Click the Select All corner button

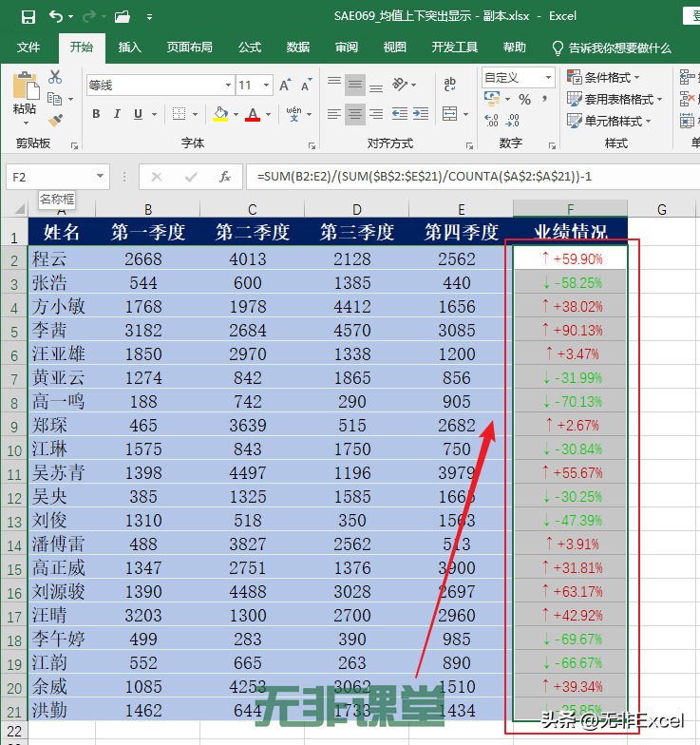[x=19, y=209]
